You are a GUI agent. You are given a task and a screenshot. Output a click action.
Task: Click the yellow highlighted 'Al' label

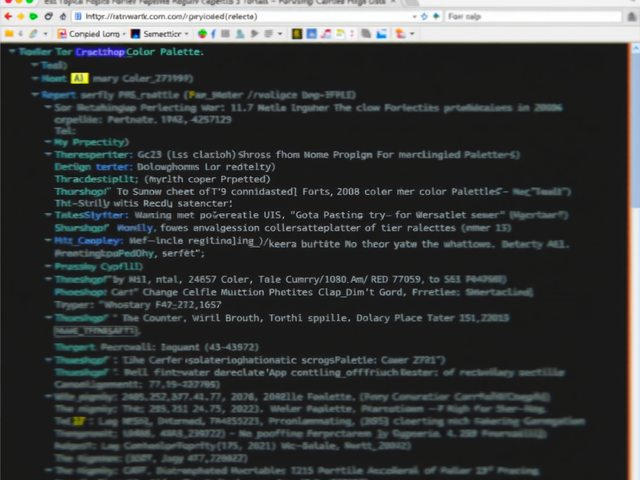[x=80, y=78]
